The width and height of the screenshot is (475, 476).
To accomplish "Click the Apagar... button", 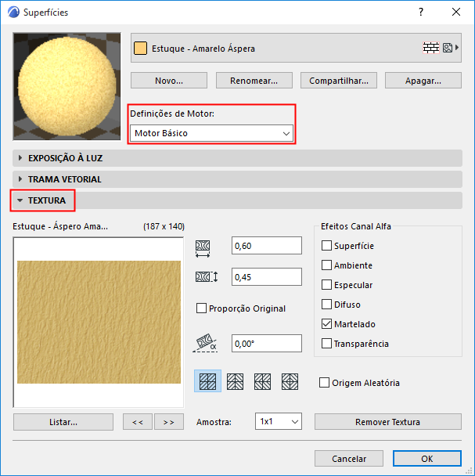I will point(423,81).
